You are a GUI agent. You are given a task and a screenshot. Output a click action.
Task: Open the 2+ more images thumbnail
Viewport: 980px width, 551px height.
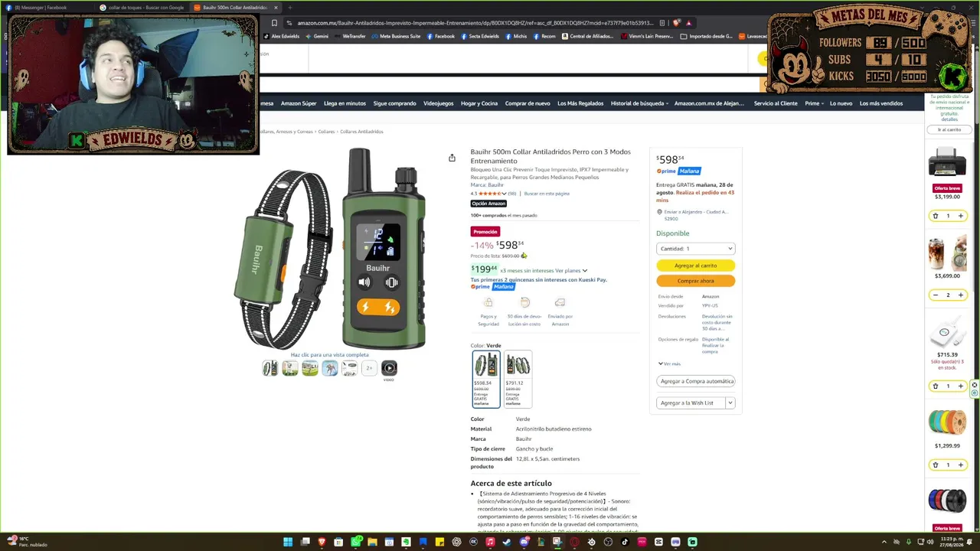coord(369,369)
